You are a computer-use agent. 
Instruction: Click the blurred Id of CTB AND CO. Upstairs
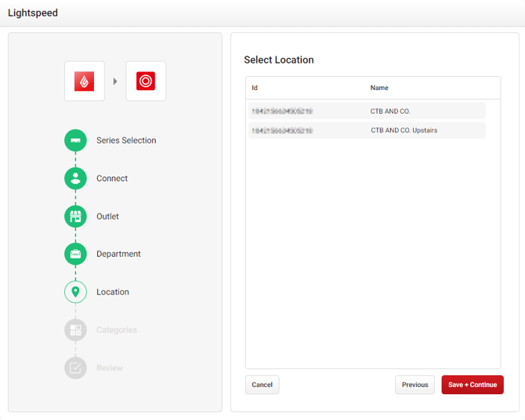click(x=282, y=131)
